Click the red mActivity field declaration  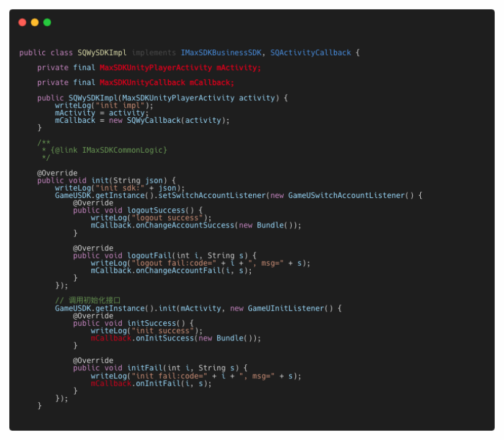click(x=238, y=68)
